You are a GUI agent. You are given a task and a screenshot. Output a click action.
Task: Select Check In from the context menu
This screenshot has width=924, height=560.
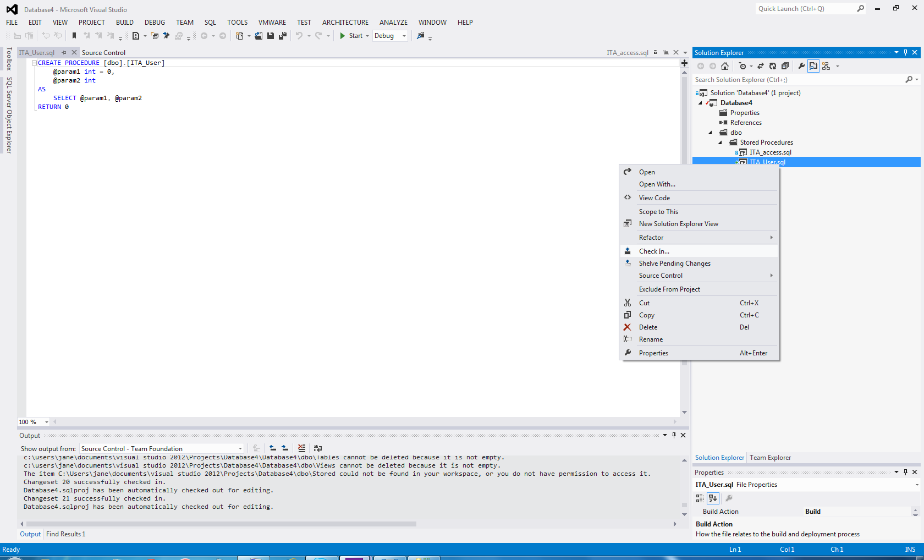click(654, 251)
